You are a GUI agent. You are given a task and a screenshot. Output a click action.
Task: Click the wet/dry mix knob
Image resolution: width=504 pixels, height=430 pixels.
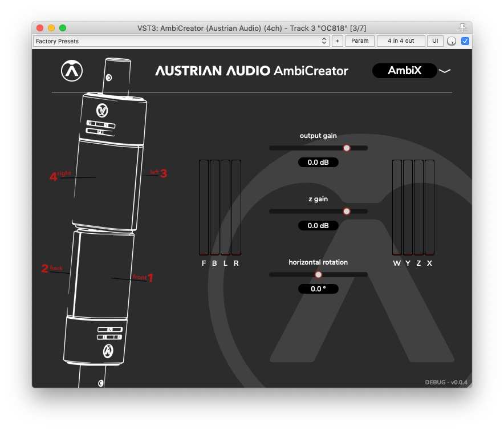point(452,41)
